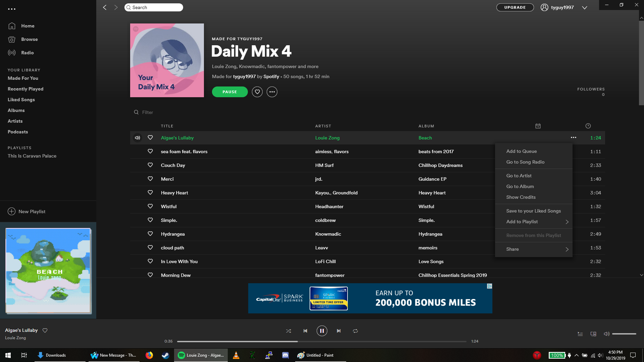This screenshot has width=644, height=362.
Task: Open the Home page
Action: click(x=28, y=26)
